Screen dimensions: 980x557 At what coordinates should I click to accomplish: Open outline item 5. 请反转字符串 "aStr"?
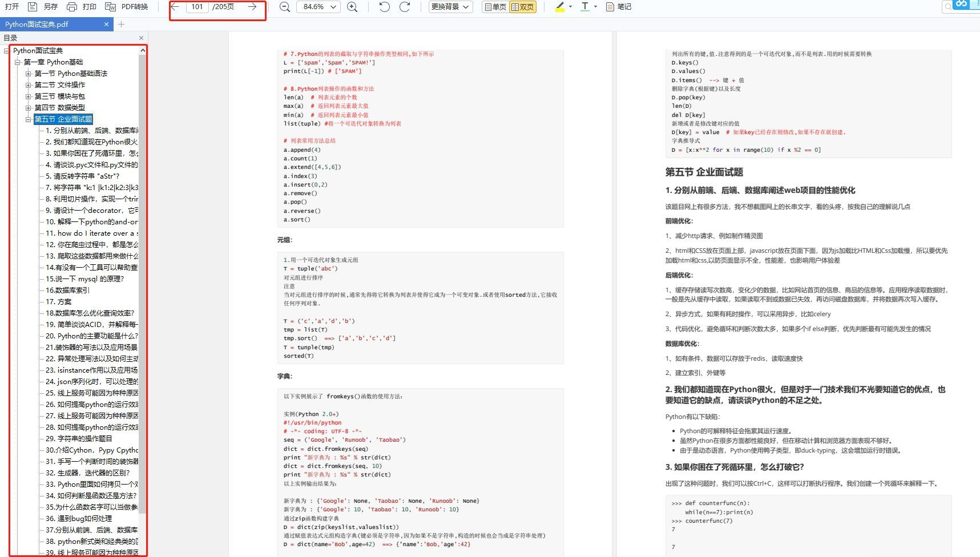83,176
